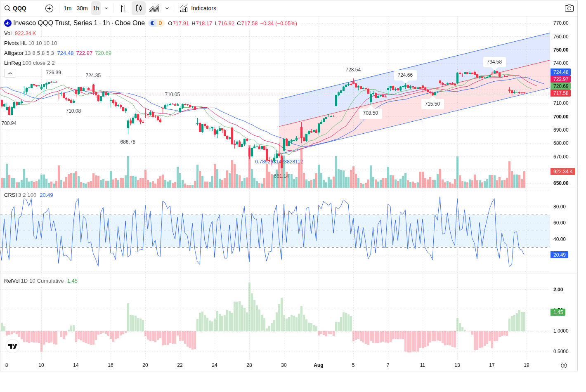Click the 661.14 pivot low label
This screenshot has width=586, height=392.
[281, 176]
